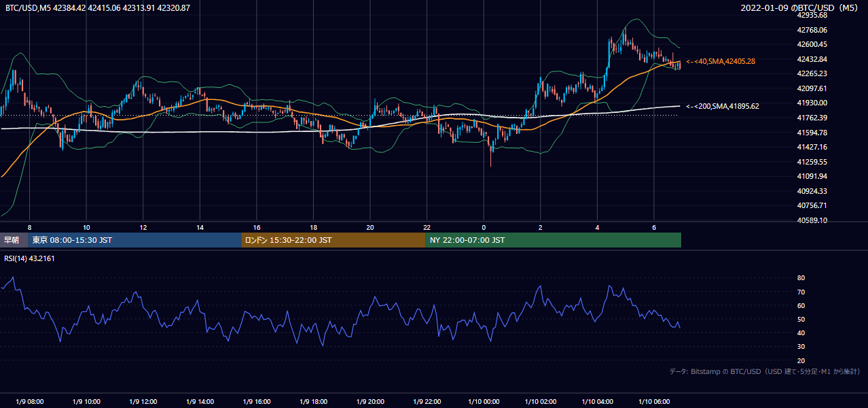Click price axis value 41091.94
Viewport: 868px width, 408px height.
coord(812,176)
